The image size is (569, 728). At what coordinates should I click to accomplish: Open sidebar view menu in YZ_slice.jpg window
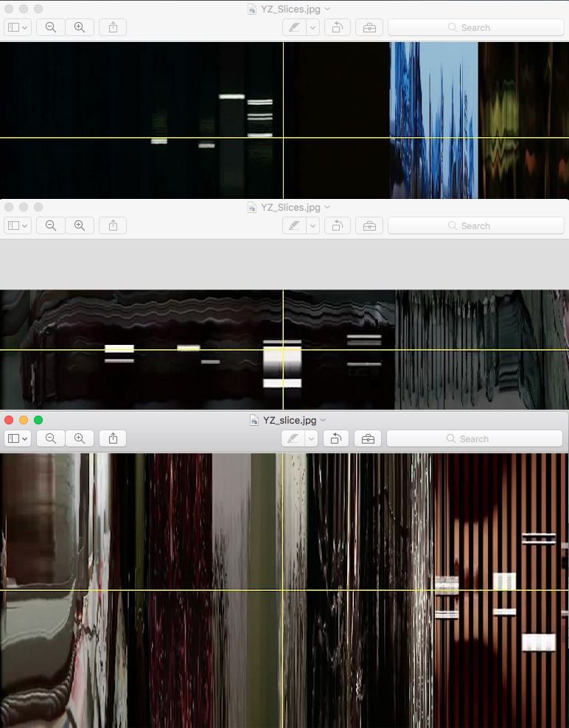[18, 438]
